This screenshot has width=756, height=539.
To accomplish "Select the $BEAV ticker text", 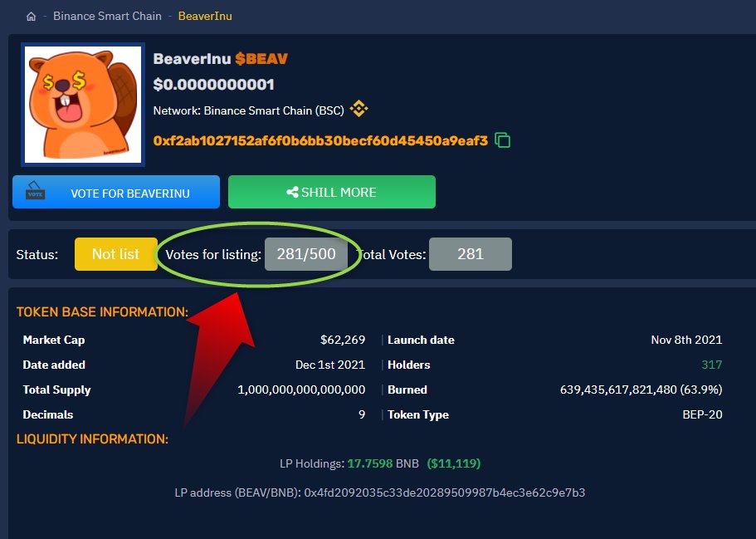I will coord(261,59).
